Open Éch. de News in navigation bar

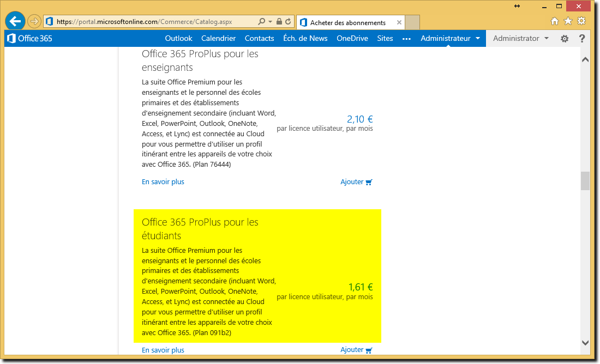point(305,38)
